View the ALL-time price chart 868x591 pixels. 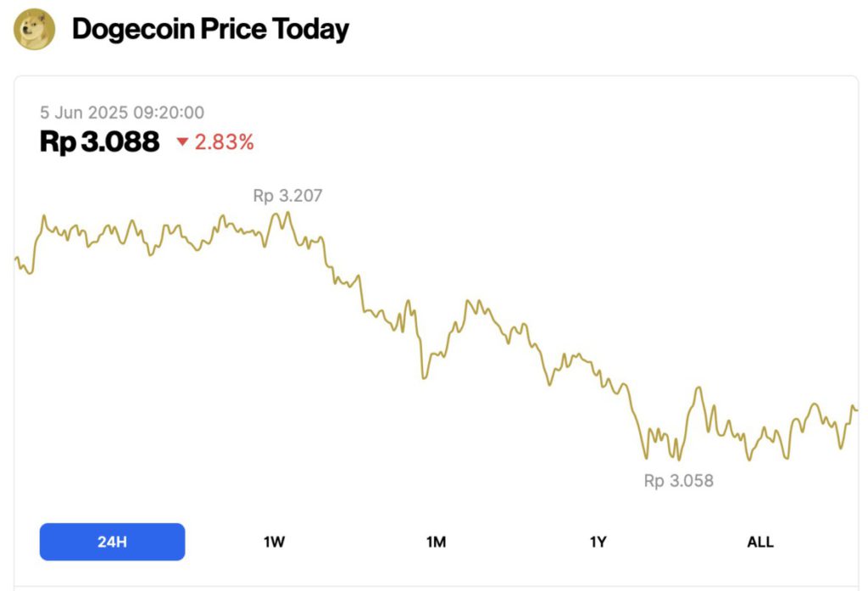coord(760,541)
